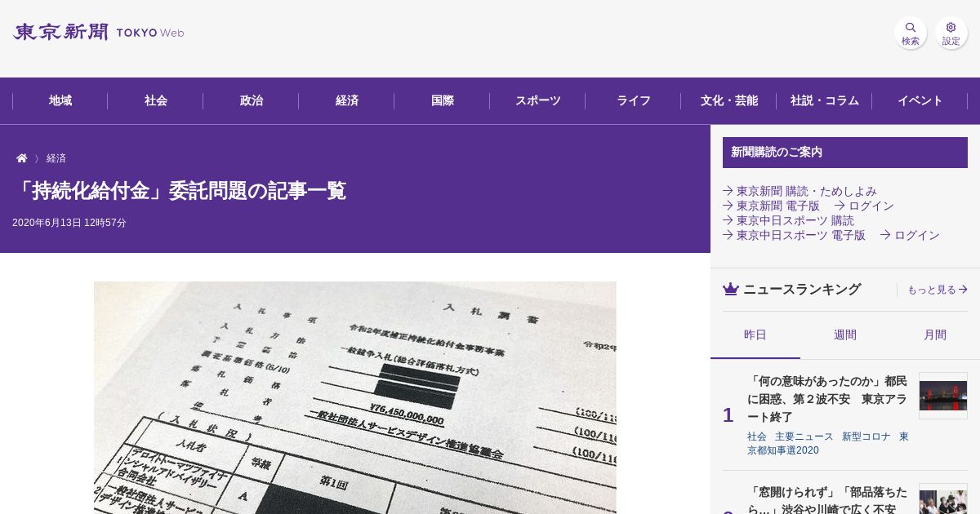Select the 月間 ranking tab
Viewport: 980px width, 514px height.
pos(935,335)
